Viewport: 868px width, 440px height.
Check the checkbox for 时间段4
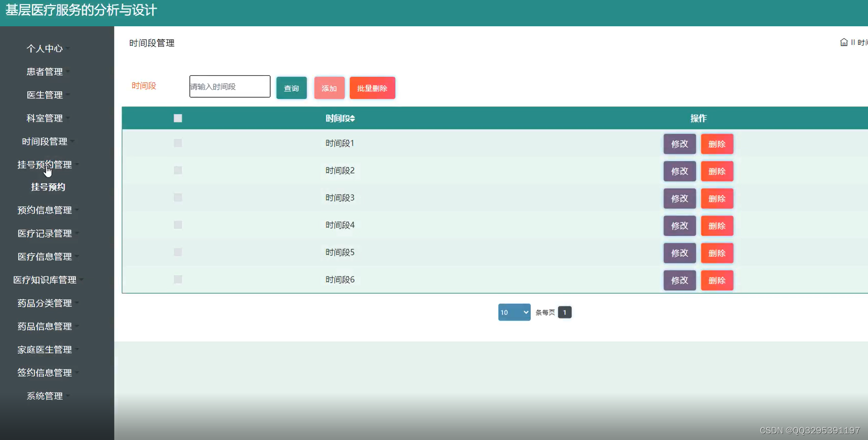[x=178, y=225]
